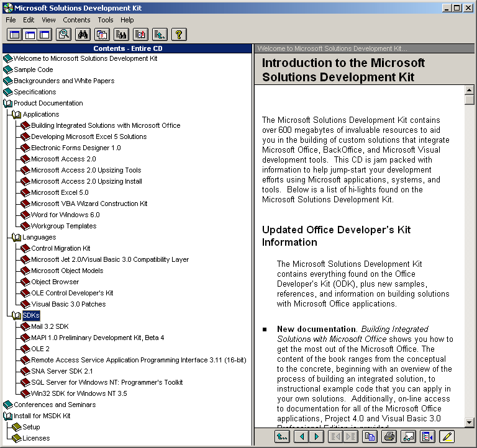Collapse the Install for MSDK Kit book
Image resolution: width=477 pixels, height=448 pixels.
coord(8,416)
